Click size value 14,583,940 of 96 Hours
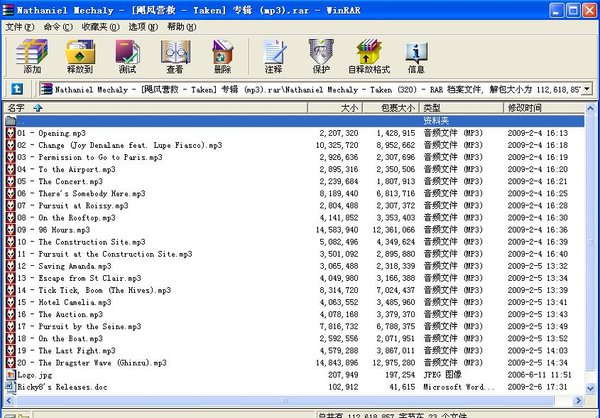The width and height of the screenshot is (600, 418). click(x=337, y=230)
